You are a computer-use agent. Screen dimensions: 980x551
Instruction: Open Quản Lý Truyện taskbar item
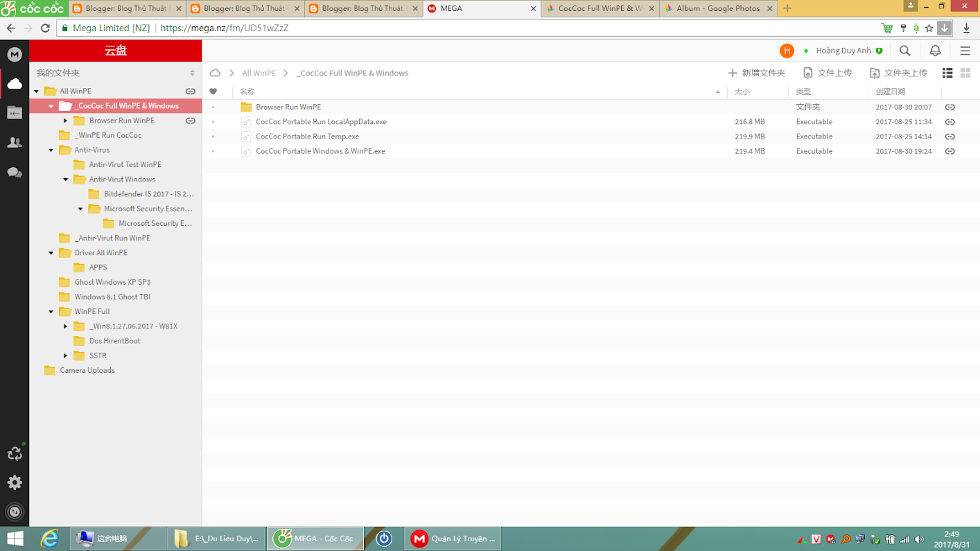(x=453, y=539)
